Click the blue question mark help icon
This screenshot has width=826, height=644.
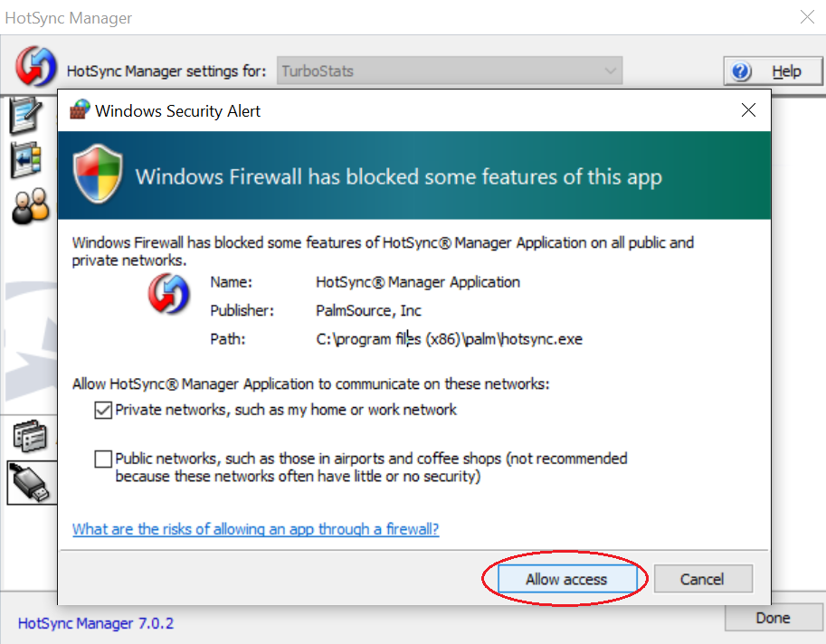click(x=741, y=71)
